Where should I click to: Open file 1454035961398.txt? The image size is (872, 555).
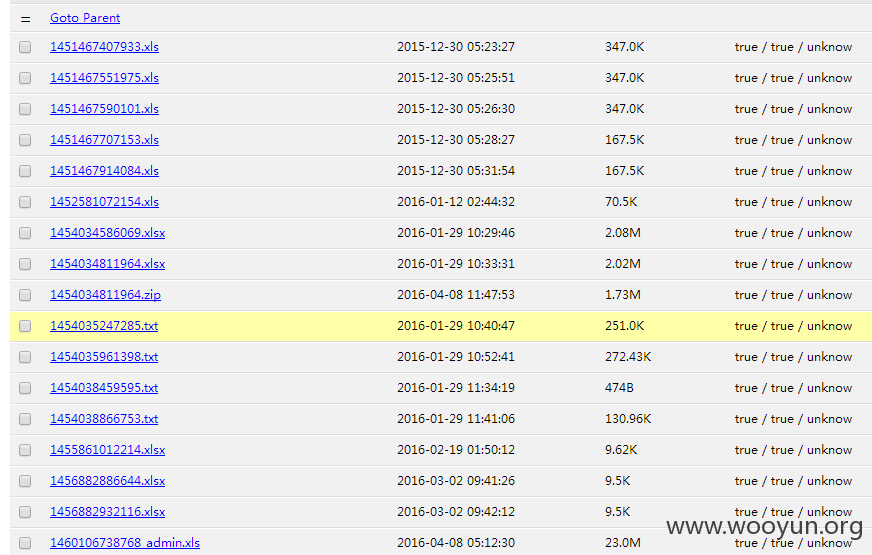click(x=104, y=357)
